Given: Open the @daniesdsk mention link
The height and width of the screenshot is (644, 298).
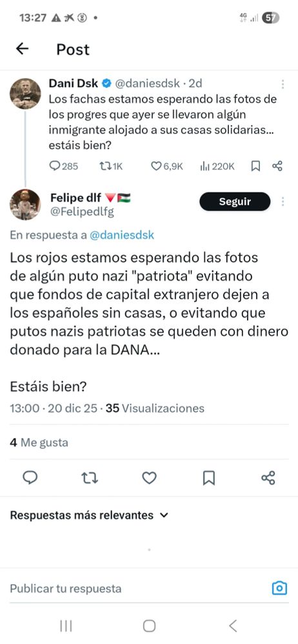Looking at the screenshot, I should click(122, 235).
